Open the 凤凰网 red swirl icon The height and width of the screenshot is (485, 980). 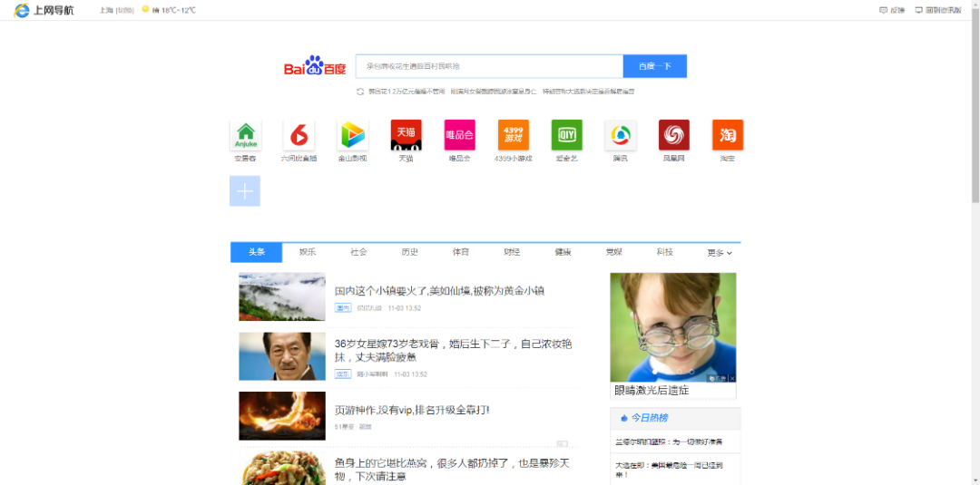point(673,135)
